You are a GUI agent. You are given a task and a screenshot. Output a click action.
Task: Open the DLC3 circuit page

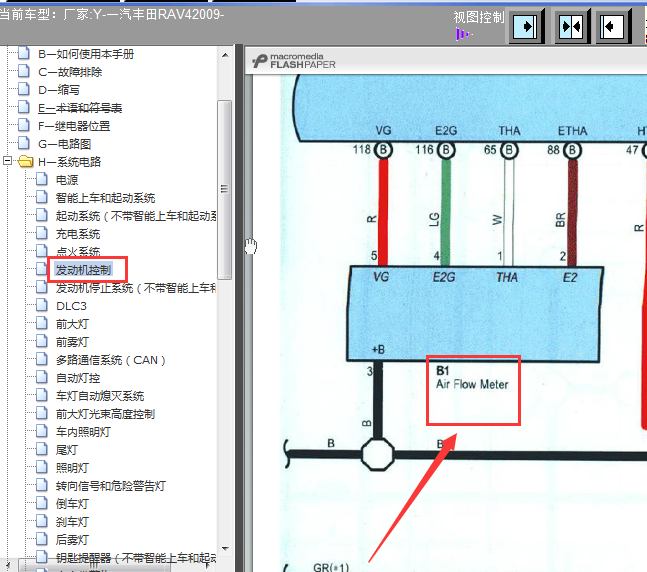(x=71, y=306)
